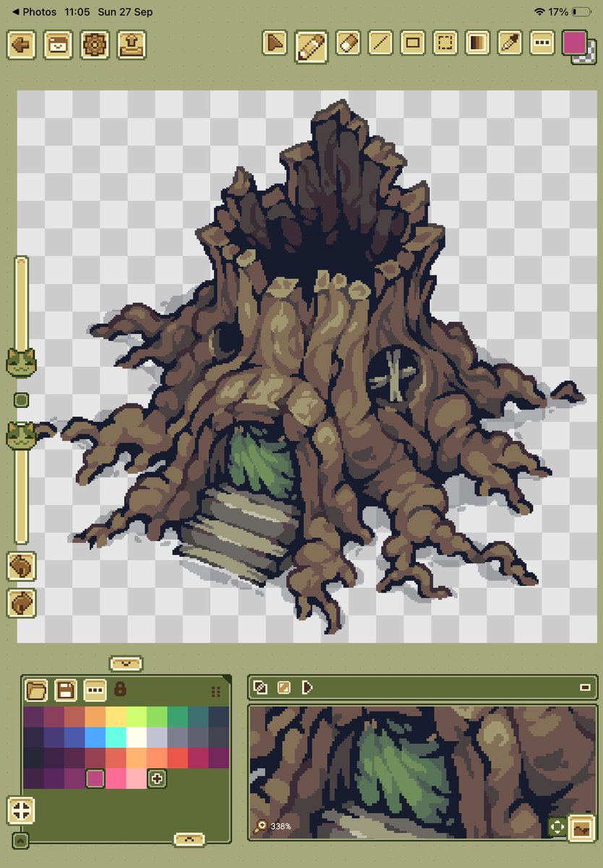Tap the back arrow button
The image size is (603, 868).
point(21,45)
